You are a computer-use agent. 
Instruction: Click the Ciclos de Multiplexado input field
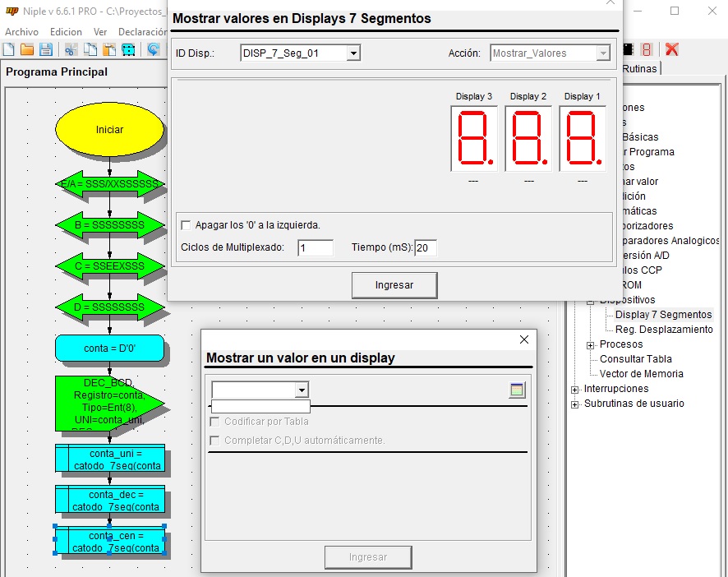tap(316, 247)
